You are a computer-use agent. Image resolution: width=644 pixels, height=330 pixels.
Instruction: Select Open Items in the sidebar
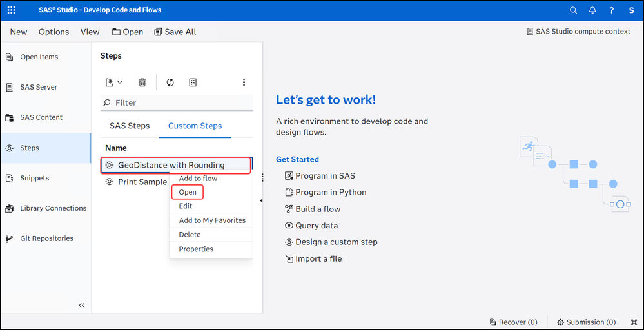pyautogui.click(x=46, y=57)
